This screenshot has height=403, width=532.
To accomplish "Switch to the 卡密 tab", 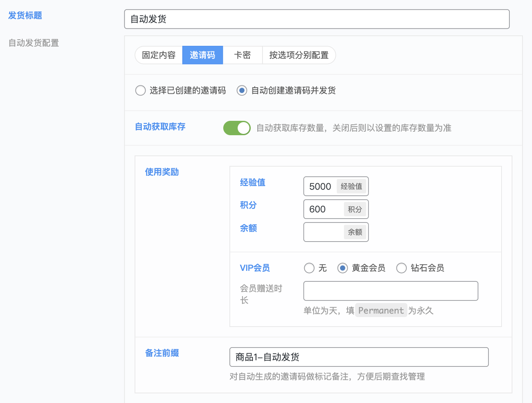I will click(x=242, y=55).
